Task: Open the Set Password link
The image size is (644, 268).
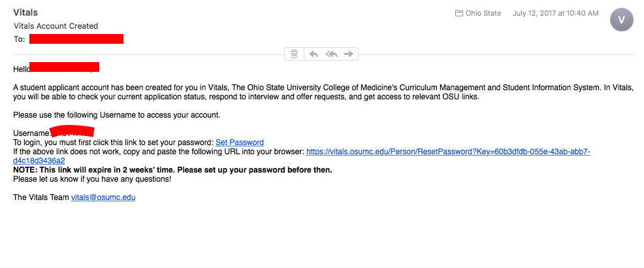Action: coord(240,142)
